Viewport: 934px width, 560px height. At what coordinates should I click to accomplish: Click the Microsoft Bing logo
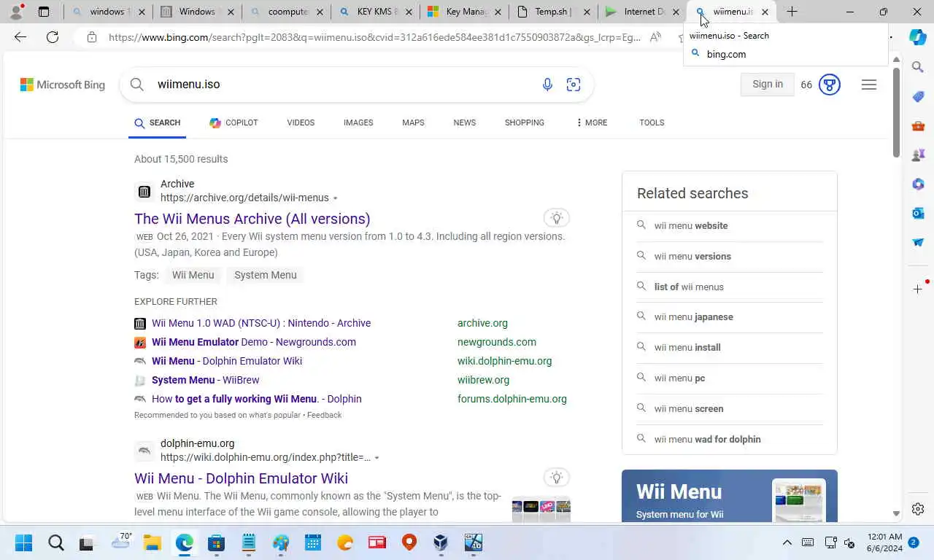click(63, 85)
